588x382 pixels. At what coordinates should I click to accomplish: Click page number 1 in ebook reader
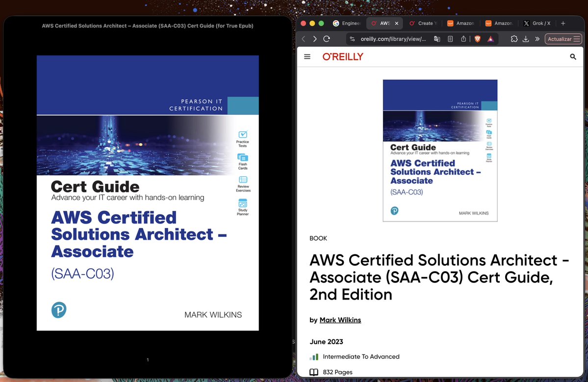point(148,360)
